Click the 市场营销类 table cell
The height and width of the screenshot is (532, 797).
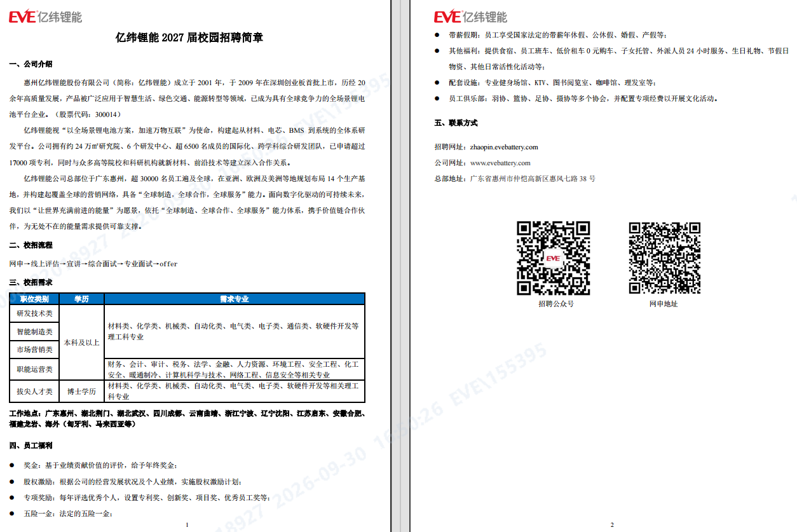click(34, 350)
